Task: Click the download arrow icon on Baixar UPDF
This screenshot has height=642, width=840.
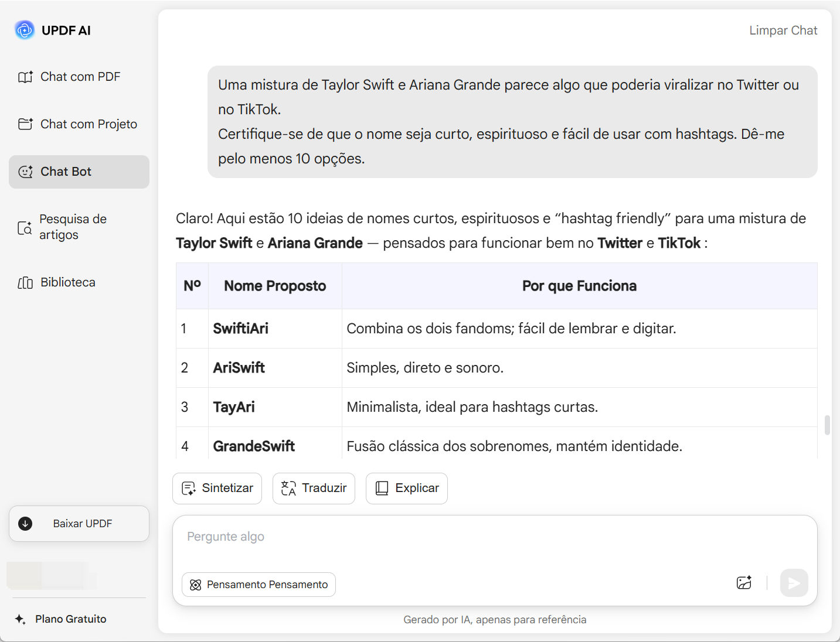Action: pyautogui.click(x=25, y=524)
